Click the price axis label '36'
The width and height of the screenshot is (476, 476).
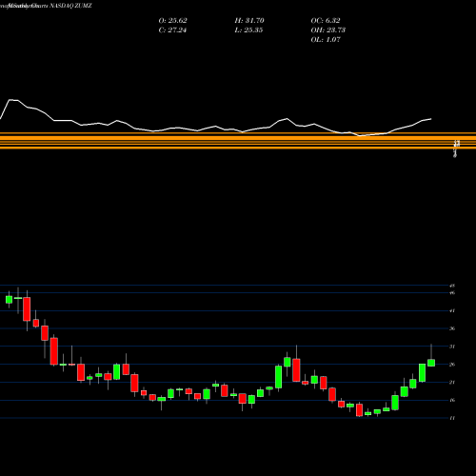point(452,328)
